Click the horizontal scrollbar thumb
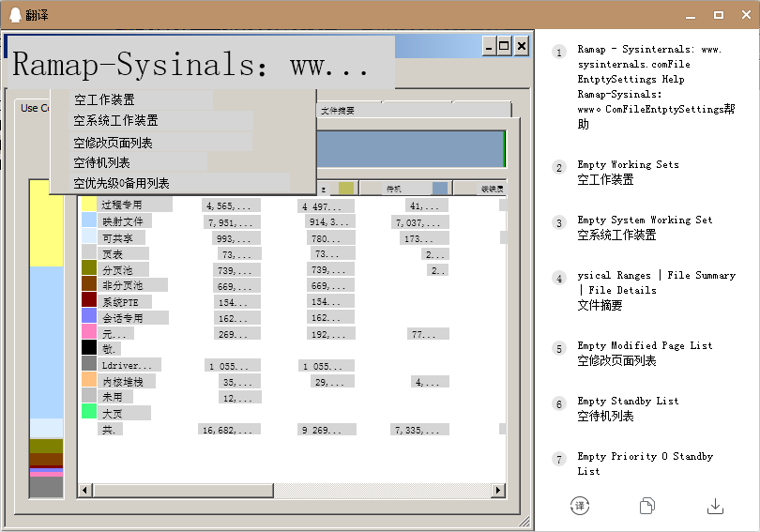The height and width of the screenshot is (532, 760). pos(183,491)
